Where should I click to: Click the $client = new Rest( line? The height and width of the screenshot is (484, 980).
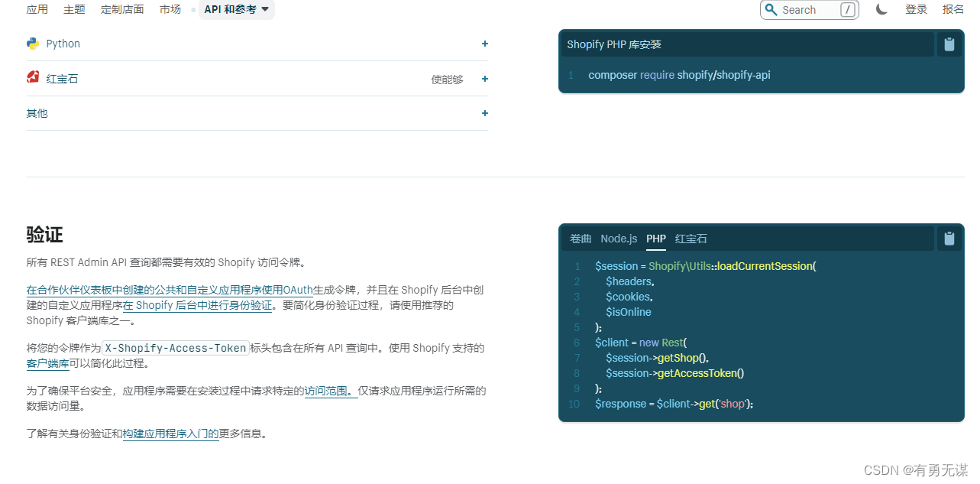[642, 343]
